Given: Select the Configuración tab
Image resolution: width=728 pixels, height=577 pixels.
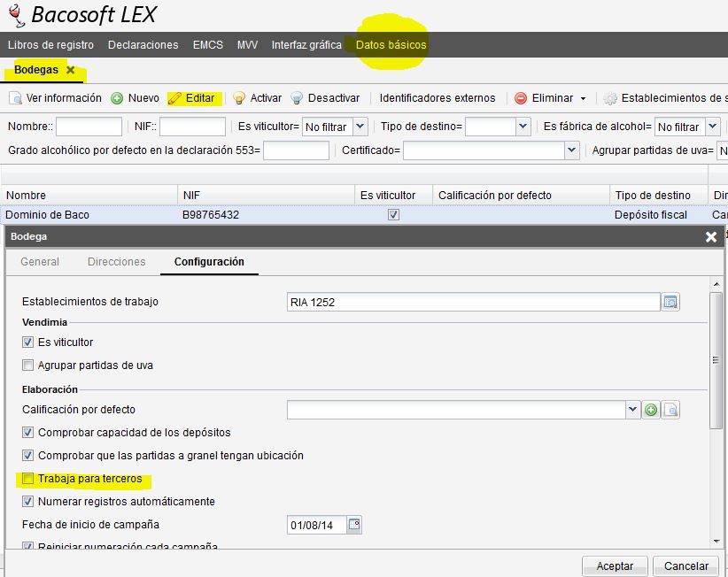Looking at the screenshot, I should pyautogui.click(x=209, y=262).
